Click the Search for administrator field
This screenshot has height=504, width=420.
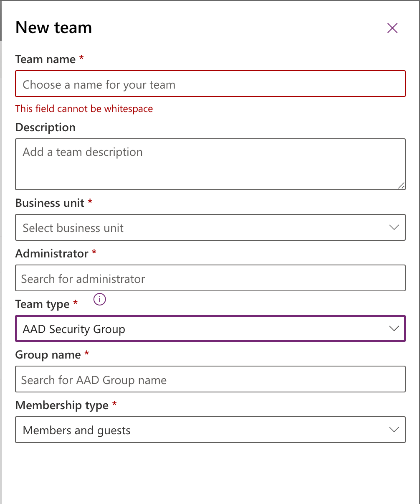tap(210, 278)
